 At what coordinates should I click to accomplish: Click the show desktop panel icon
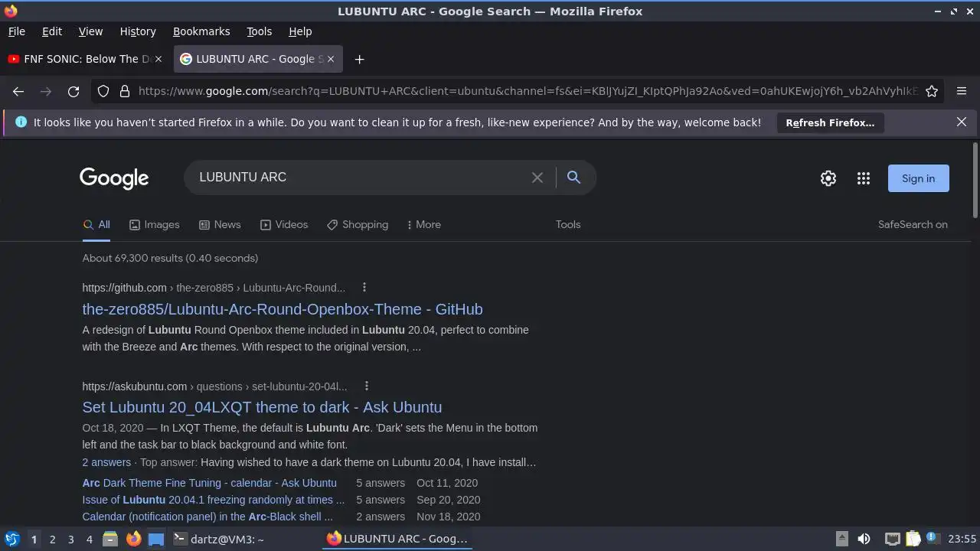click(156, 539)
